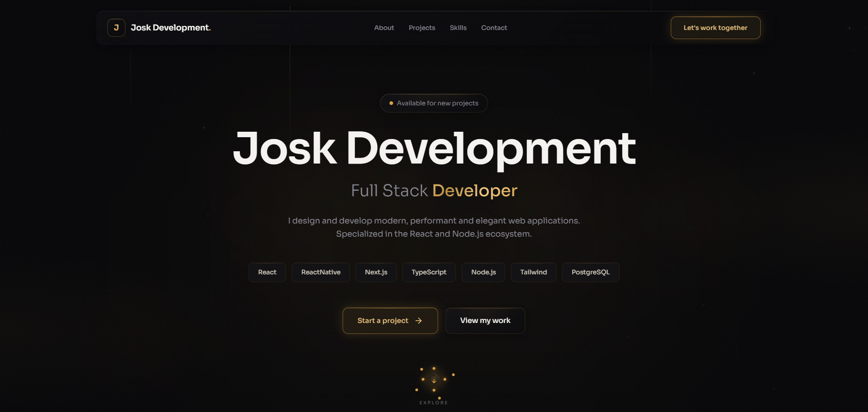Click Start a project button

click(390, 321)
